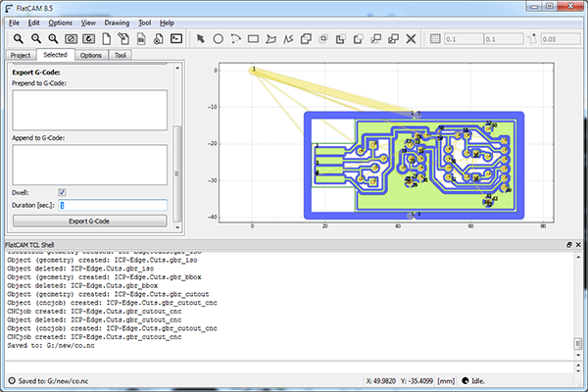This screenshot has width=588, height=392.
Task: Click Selected panel scrollbar up arrow
Action: (177, 68)
